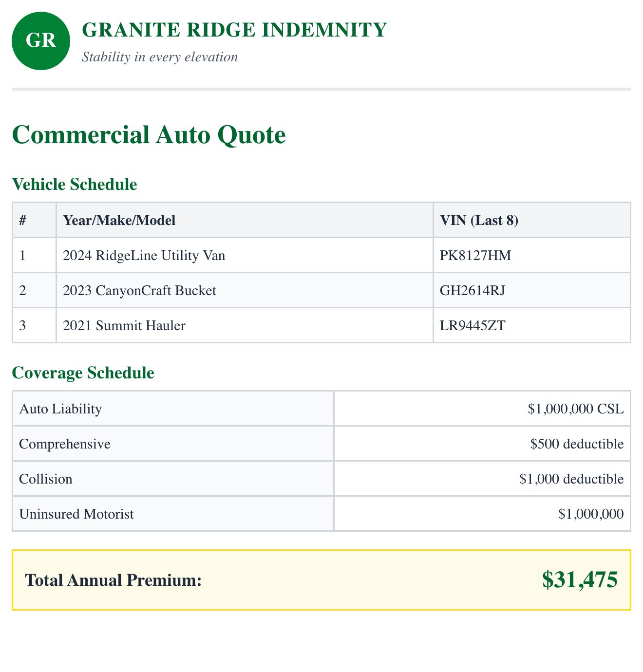This screenshot has height=672, width=643.
Task: Click the VIN (Last 8) column header
Action: coord(479,221)
